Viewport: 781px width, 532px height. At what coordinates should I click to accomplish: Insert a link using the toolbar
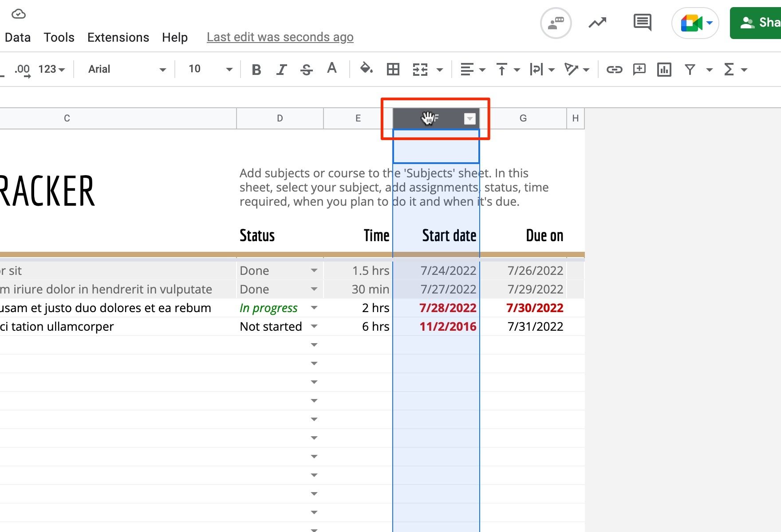point(614,70)
